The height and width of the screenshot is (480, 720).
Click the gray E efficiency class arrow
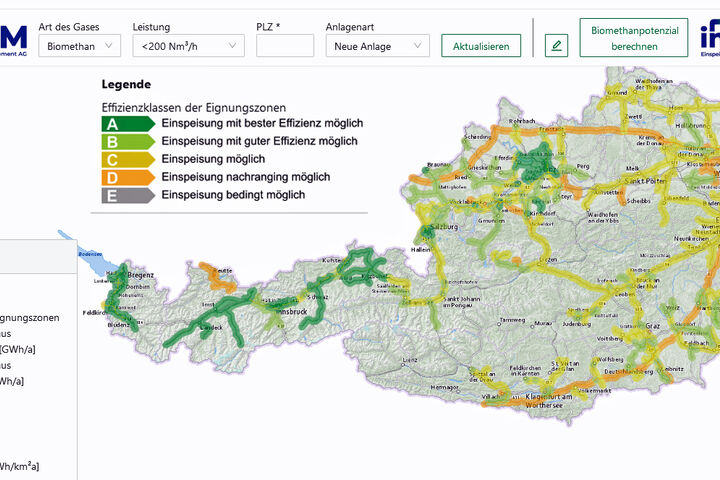point(128,196)
